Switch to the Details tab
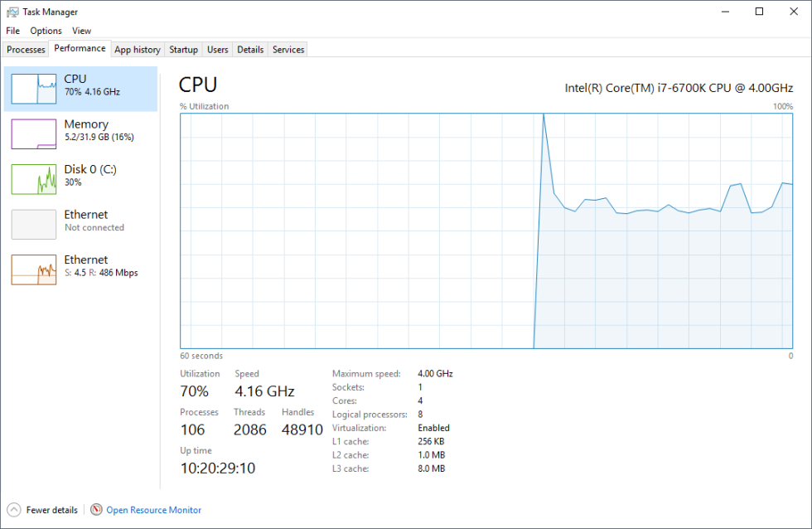 click(x=249, y=49)
